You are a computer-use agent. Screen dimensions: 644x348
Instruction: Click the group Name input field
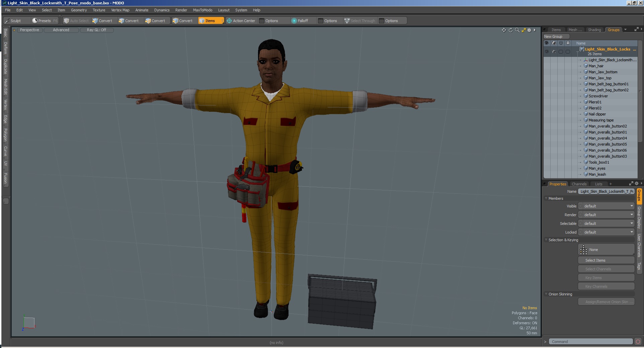pyautogui.click(x=606, y=191)
